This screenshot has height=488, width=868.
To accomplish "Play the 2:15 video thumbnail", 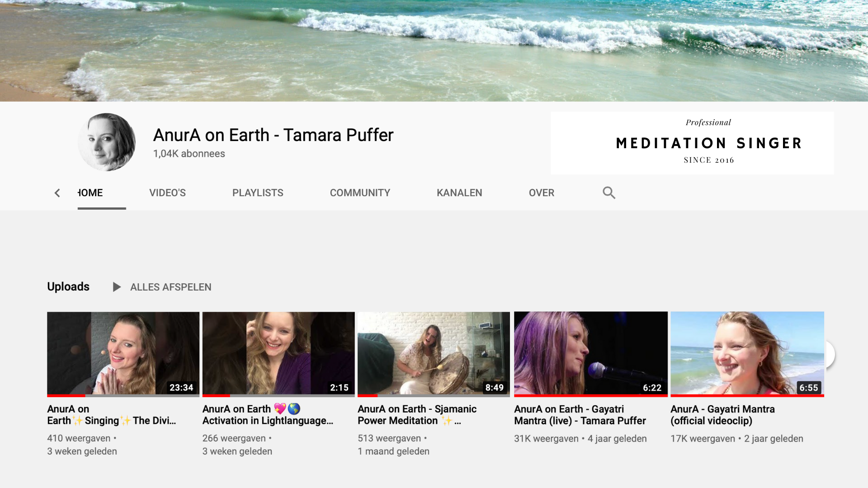I will [x=278, y=353].
